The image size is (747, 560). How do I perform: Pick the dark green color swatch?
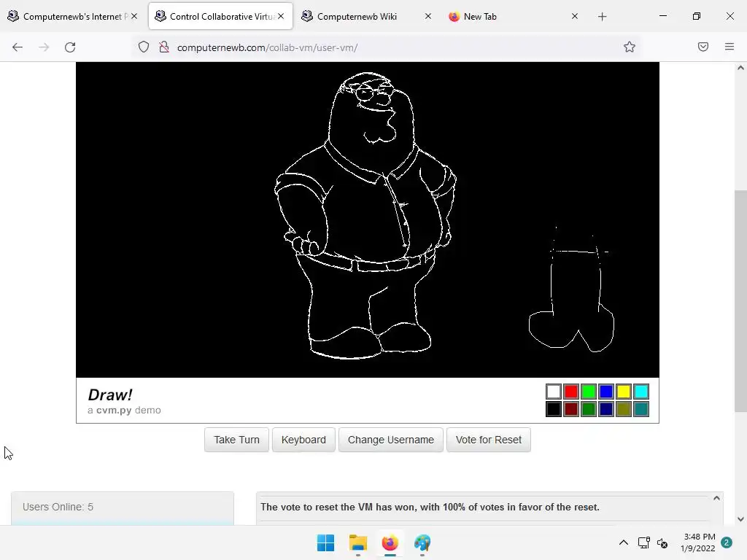tap(589, 409)
